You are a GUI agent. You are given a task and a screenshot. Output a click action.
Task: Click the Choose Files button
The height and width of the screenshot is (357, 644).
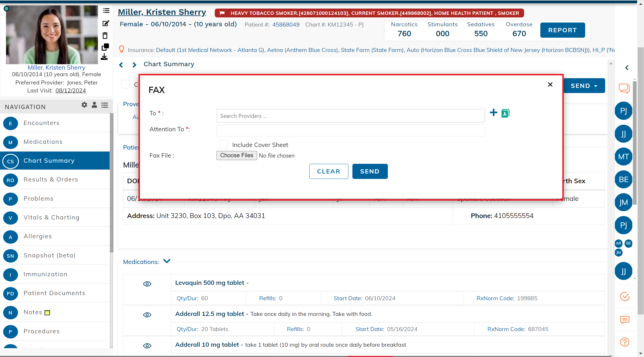236,155
